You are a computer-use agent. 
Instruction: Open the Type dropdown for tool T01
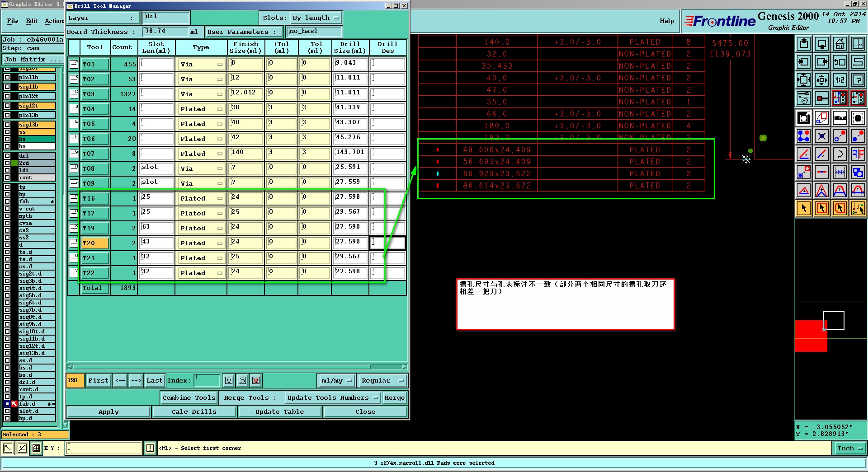[201, 64]
